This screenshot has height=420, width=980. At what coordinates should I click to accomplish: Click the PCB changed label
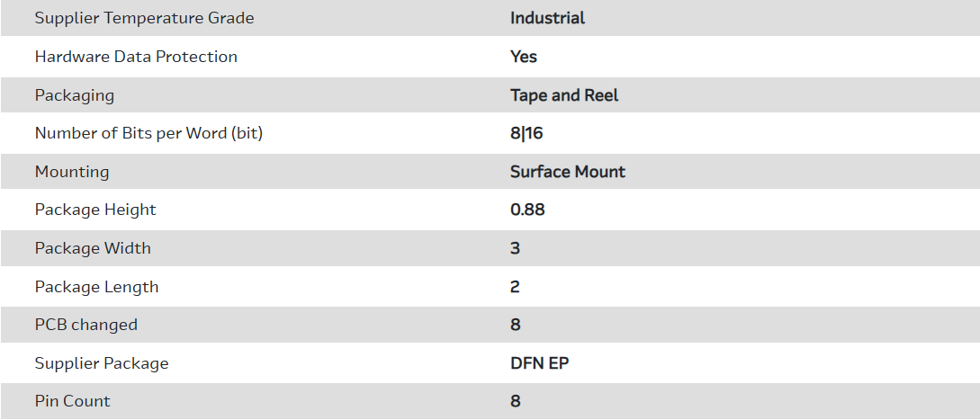86,325
